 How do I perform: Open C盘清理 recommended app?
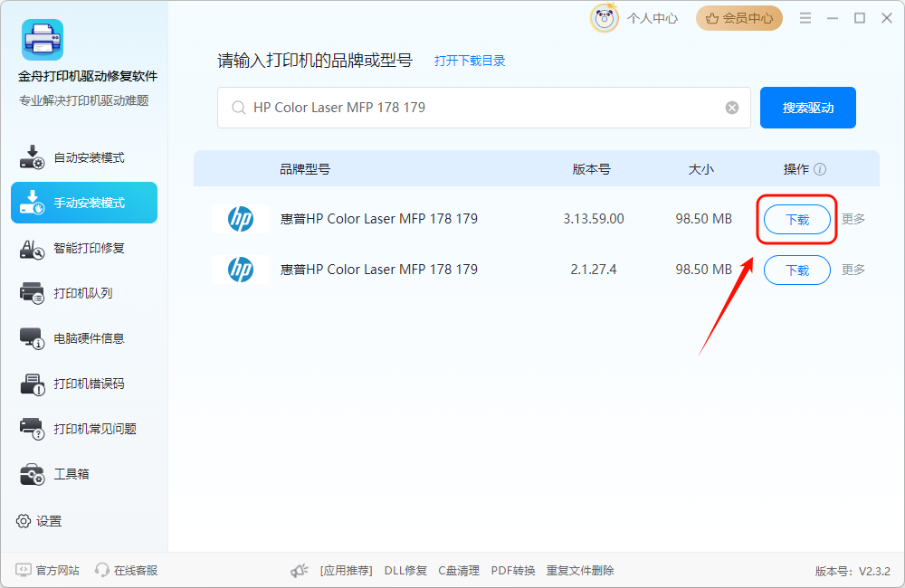(459, 571)
